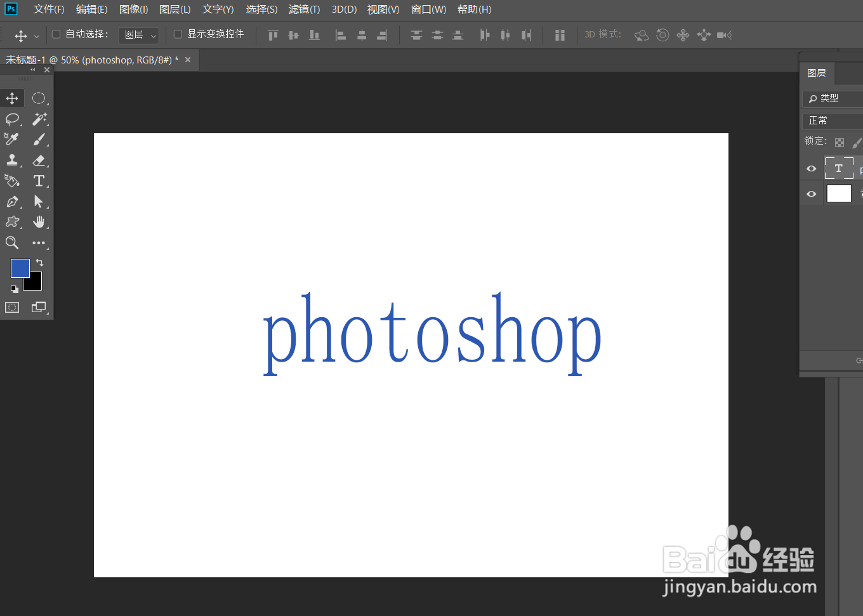Align left edges of layers
This screenshot has width=863, height=616.
[x=341, y=35]
